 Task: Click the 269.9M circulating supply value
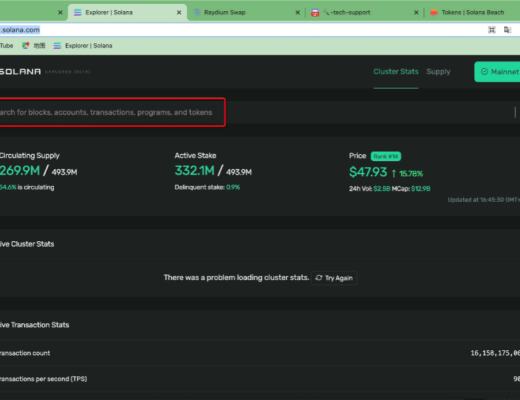[20, 171]
